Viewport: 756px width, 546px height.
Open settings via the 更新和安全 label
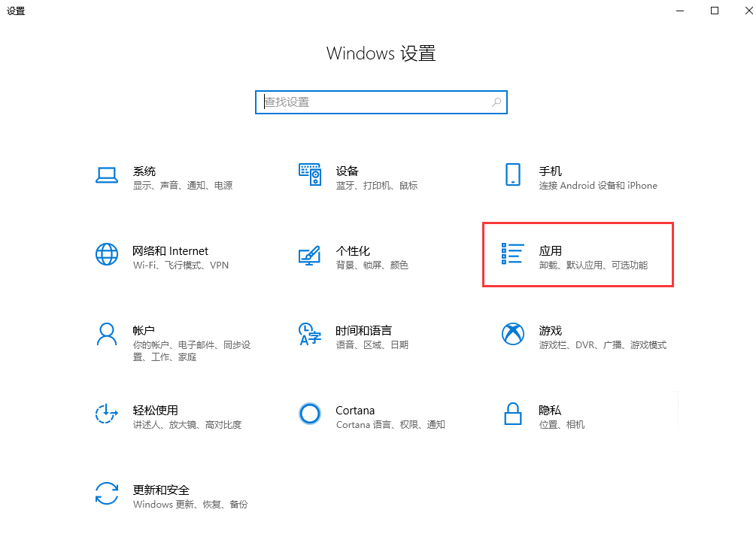coord(161,490)
